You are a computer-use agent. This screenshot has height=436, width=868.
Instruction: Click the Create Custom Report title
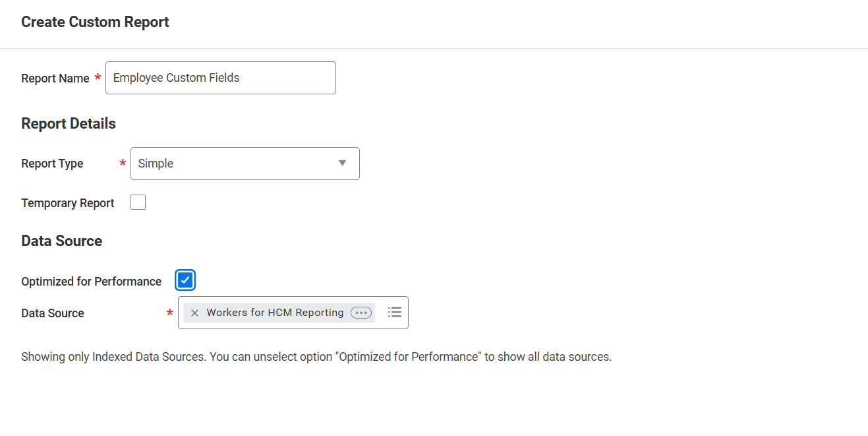(95, 22)
